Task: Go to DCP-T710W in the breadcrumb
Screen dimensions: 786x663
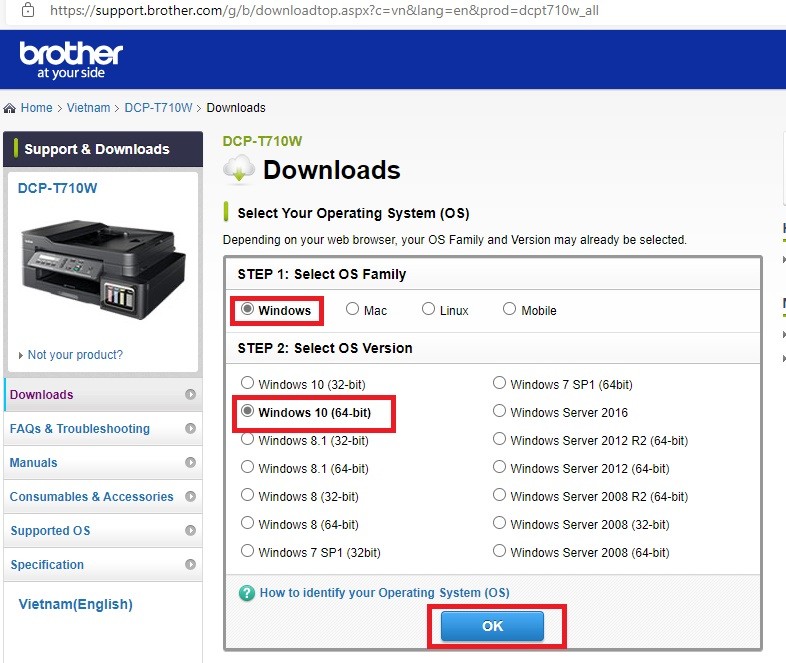Action: (158, 108)
